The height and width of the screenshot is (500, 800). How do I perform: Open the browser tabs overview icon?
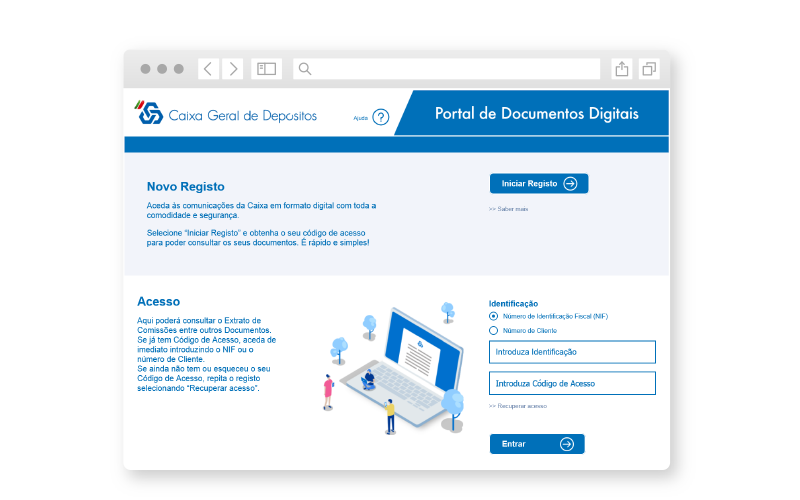(x=649, y=69)
